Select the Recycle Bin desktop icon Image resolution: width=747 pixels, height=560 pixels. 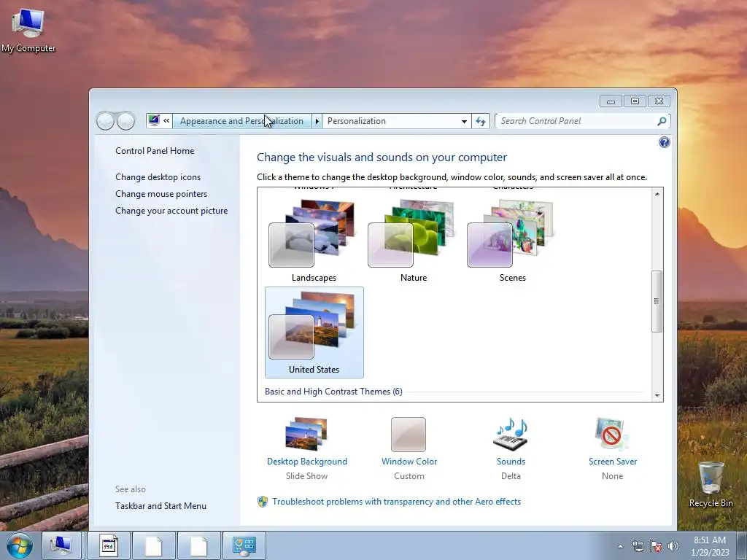(x=711, y=484)
